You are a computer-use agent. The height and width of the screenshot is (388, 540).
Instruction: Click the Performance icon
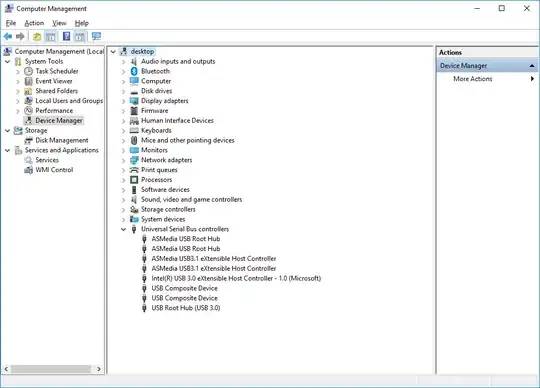[29, 111]
